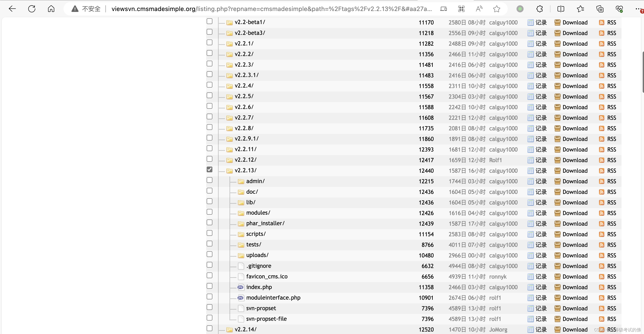Open Edge browser extensions icon

539,9
